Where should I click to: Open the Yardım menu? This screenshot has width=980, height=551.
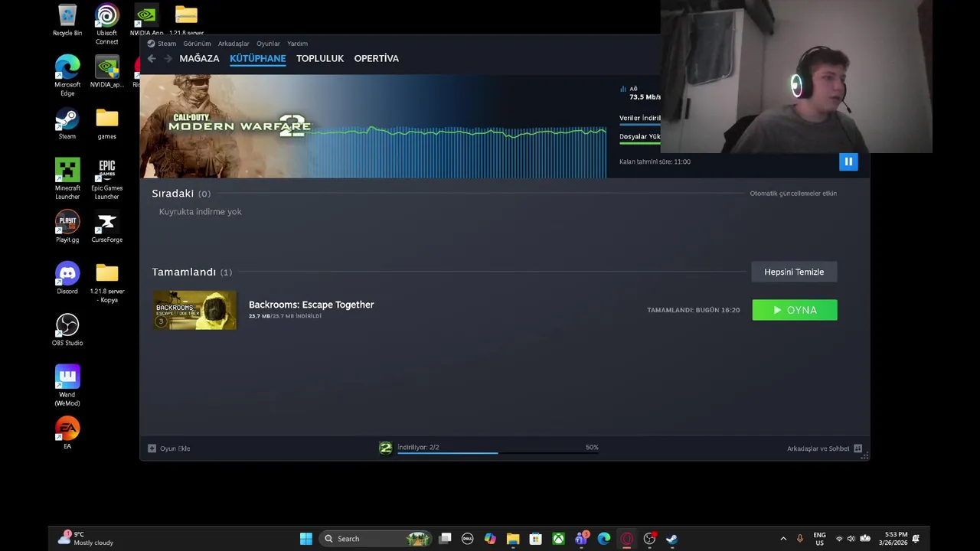(297, 44)
